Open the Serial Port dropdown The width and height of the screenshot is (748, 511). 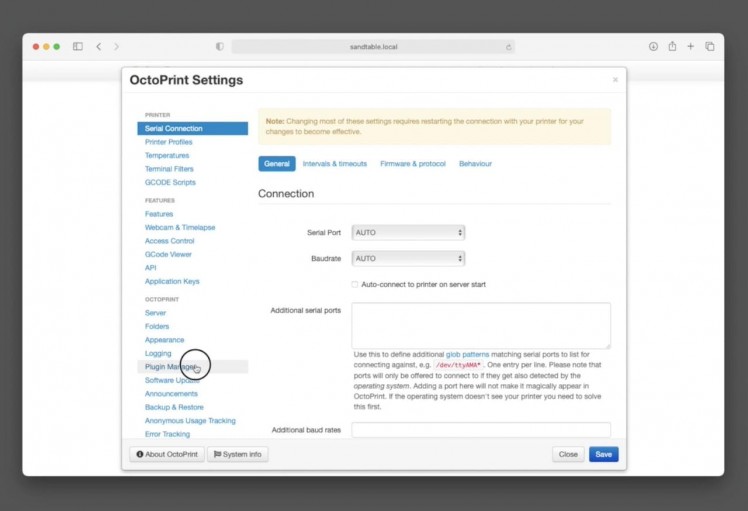tap(408, 232)
